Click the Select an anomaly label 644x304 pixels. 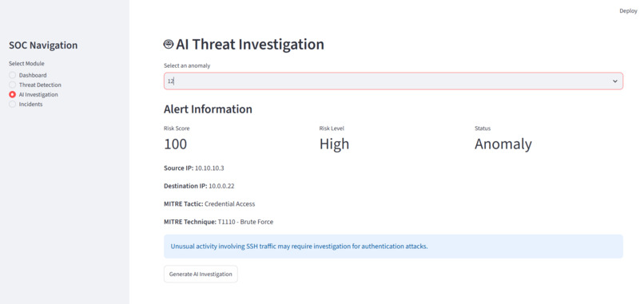point(187,65)
